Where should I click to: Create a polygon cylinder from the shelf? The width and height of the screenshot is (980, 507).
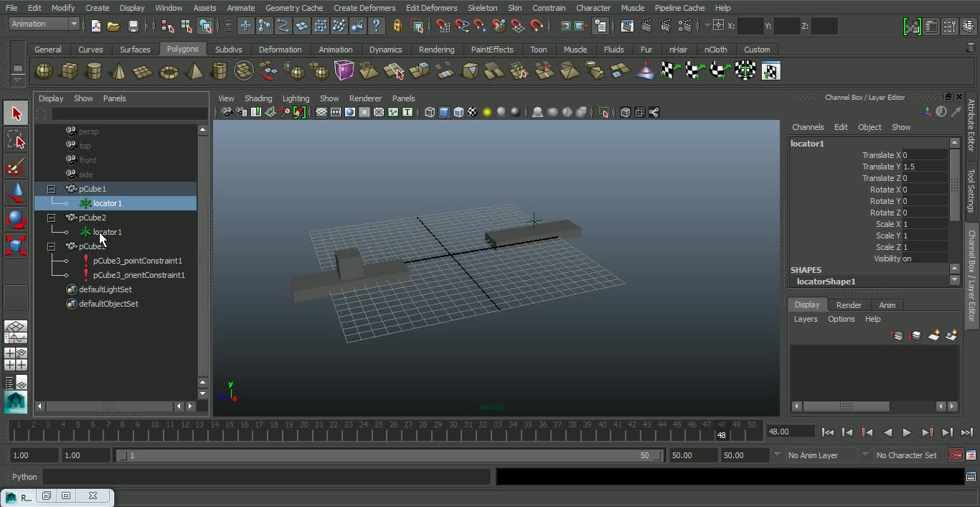click(94, 71)
